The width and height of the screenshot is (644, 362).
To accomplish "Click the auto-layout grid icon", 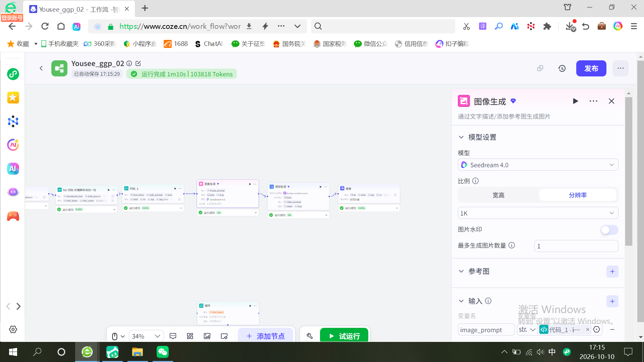I will 190,336.
